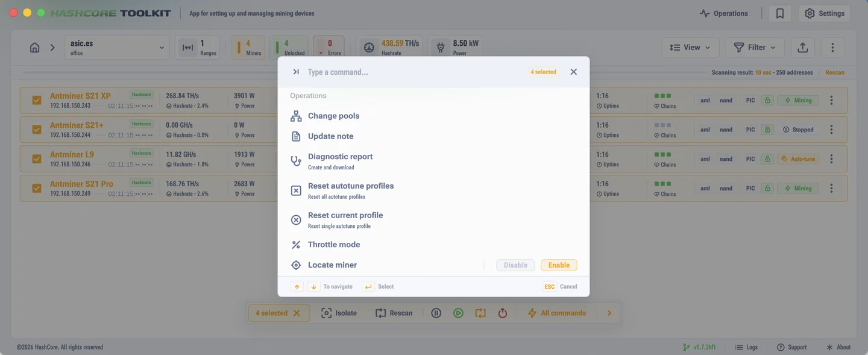Open the View dropdown

click(690, 48)
